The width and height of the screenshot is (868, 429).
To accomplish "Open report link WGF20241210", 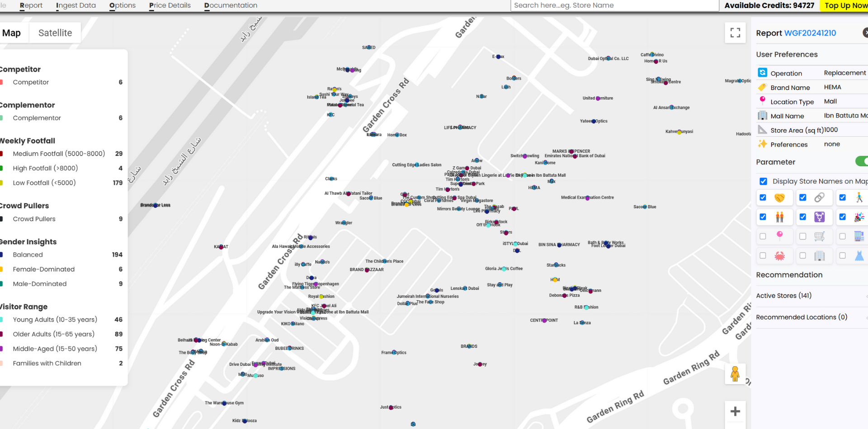I will (x=810, y=33).
